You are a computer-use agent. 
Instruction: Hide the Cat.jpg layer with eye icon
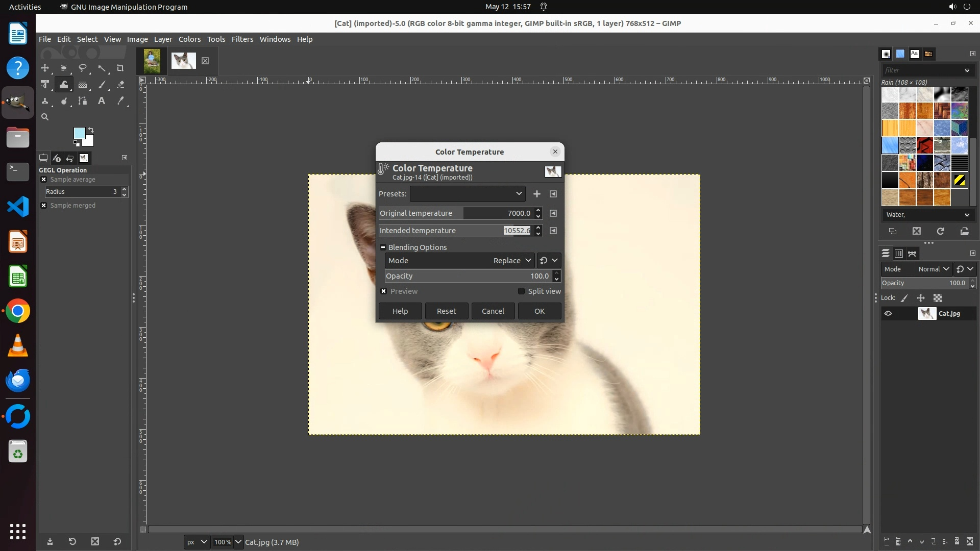pos(888,314)
